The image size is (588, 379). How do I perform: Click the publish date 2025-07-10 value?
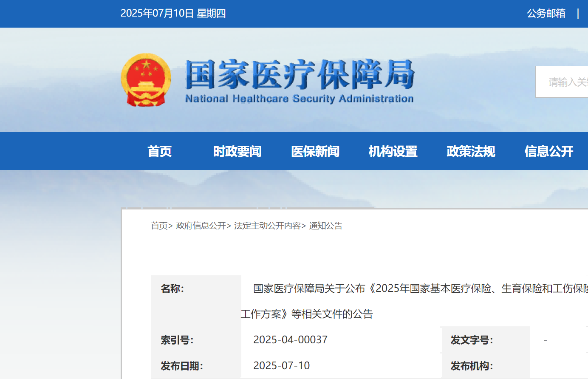coord(281,366)
